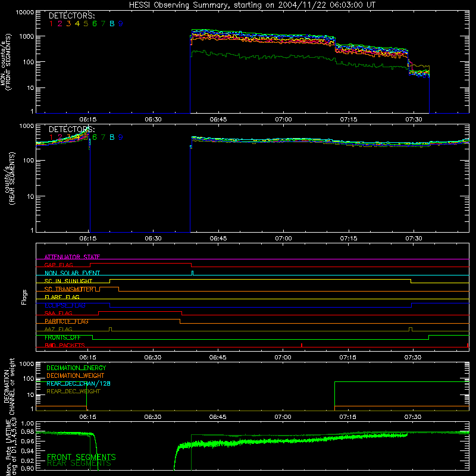Click 06:15 tick under front segments plot
The image size is (476, 476).
click(x=88, y=120)
